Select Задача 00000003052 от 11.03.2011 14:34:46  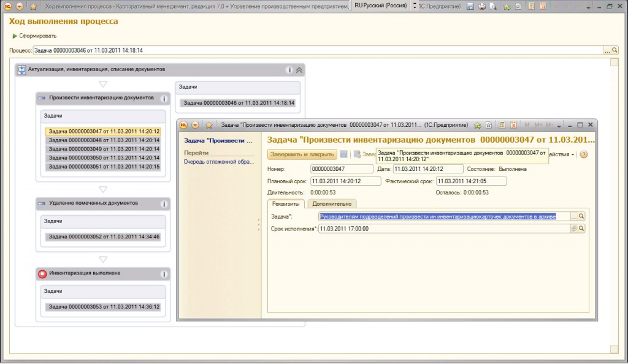click(x=103, y=237)
